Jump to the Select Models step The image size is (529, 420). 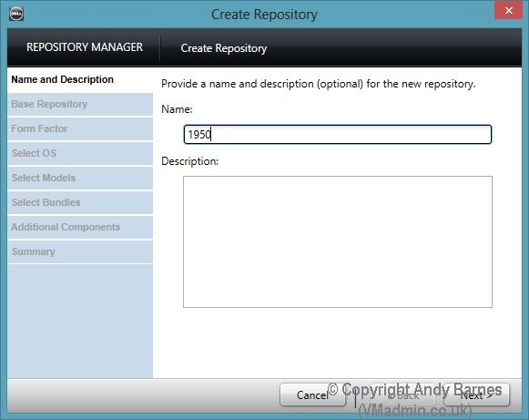80,179
